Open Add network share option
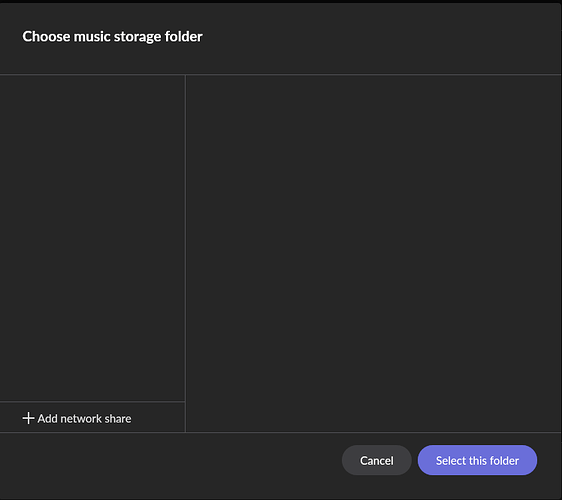The height and width of the screenshot is (500, 562). (x=77, y=418)
